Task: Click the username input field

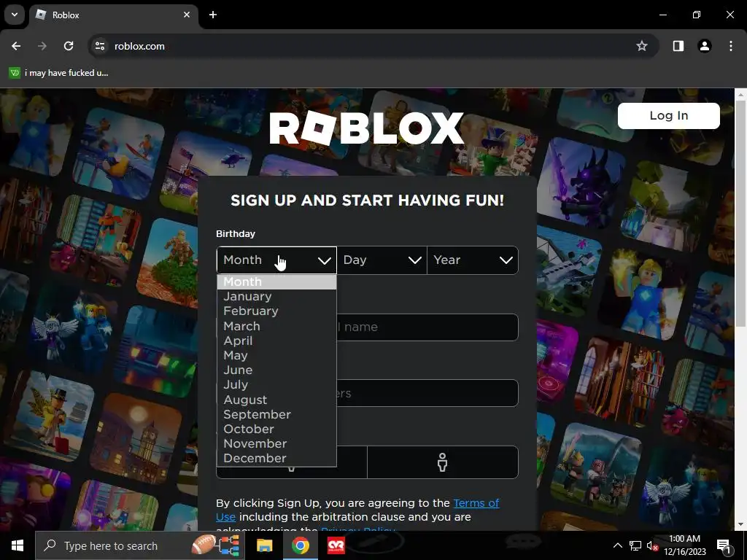Action: pos(427,327)
